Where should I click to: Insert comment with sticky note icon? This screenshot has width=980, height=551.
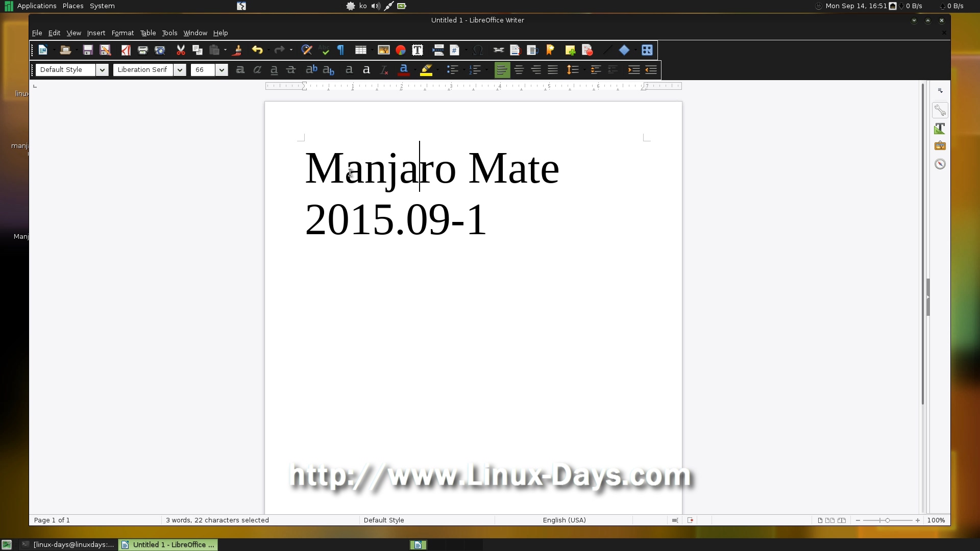pos(571,50)
